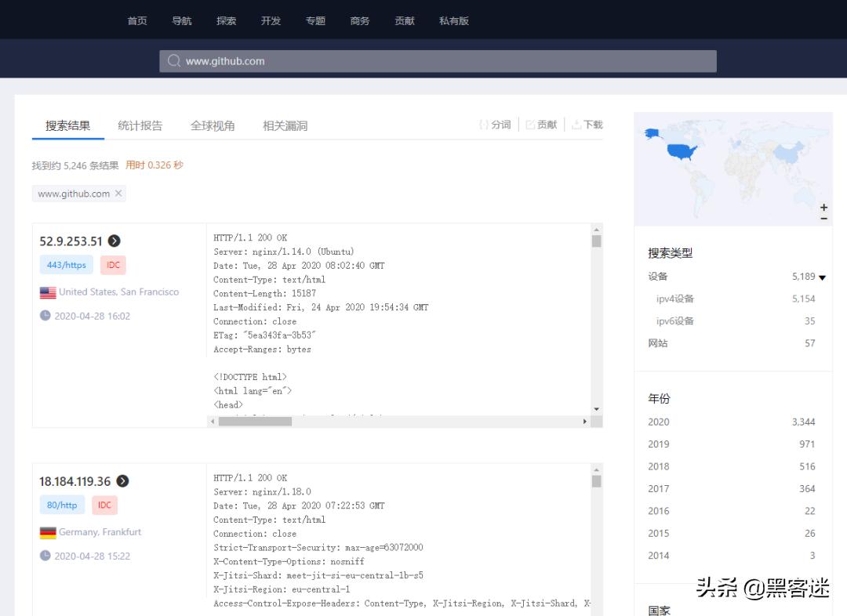Open the 相关漏洞 tab
The height and width of the screenshot is (616, 847).
point(285,125)
